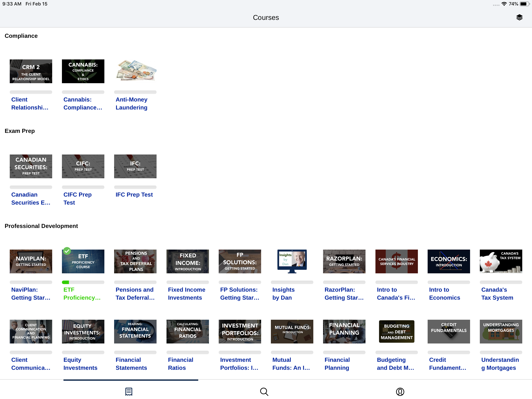The height and width of the screenshot is (399, 532).
Task: Click the Compliance section heading
Action: (x=21, y=36)
